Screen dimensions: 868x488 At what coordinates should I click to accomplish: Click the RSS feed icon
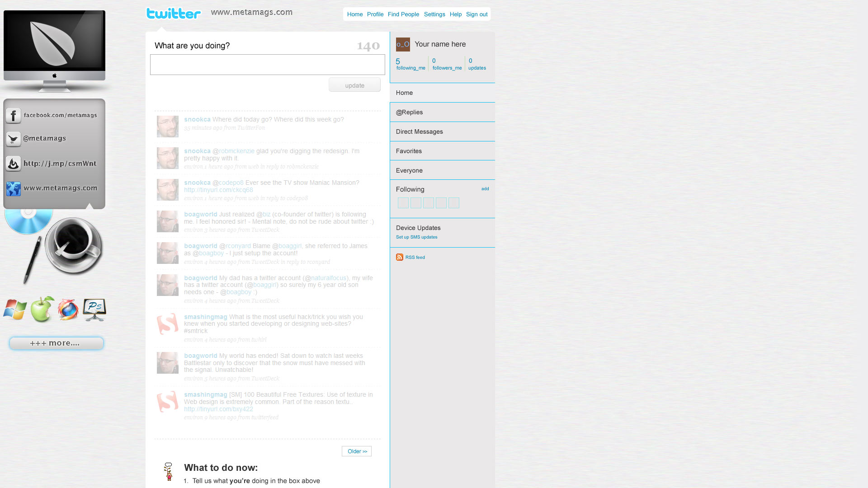(399, 257)
